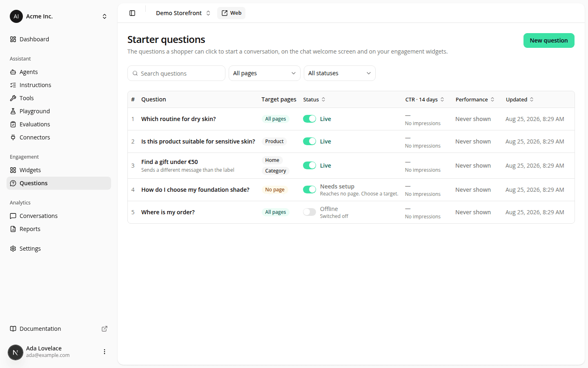Open the All pages filter dropdown
This screenshot has height=368, width=588.
(265, 73)
